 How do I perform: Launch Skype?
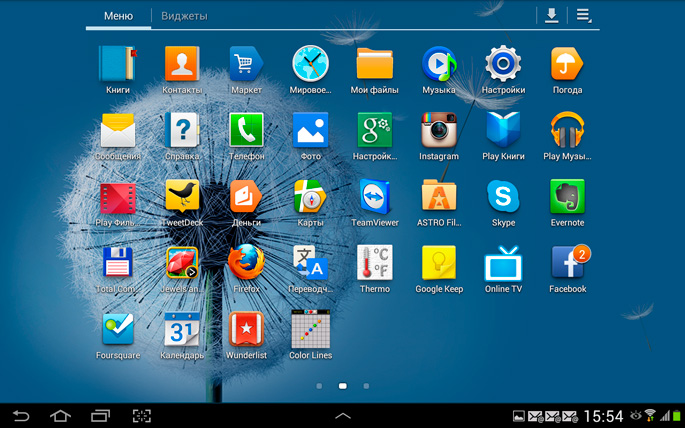click(x=503, y=197)
